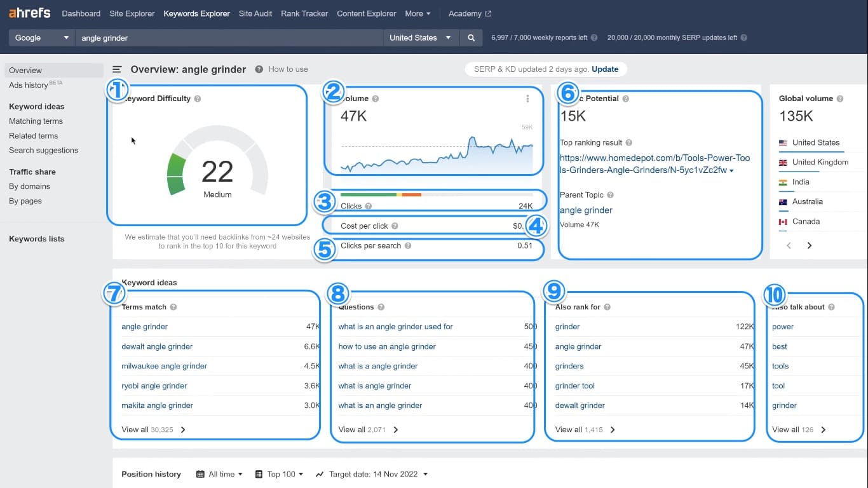Open Keywords lists in the sidebar
Screen dimensions: 868x488
(36, 239)
